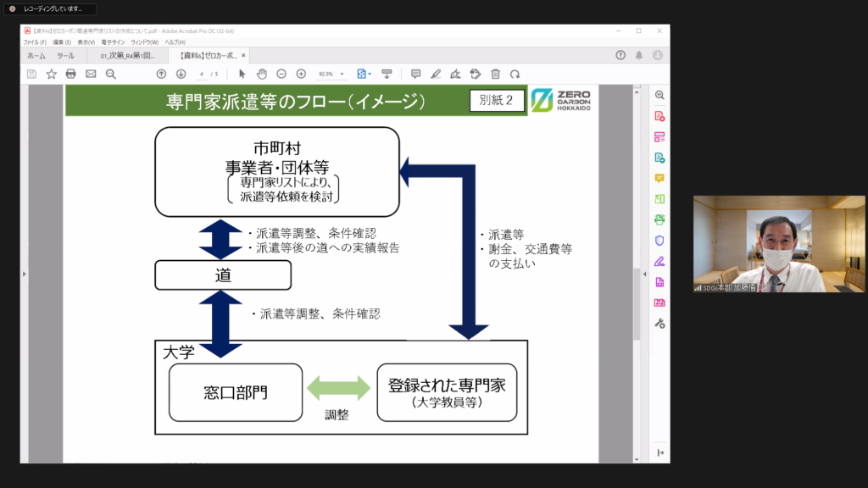Switch to the 01_次第_R4第1回 tab
The height and width of the screenshot is (488, 868).
127,55
